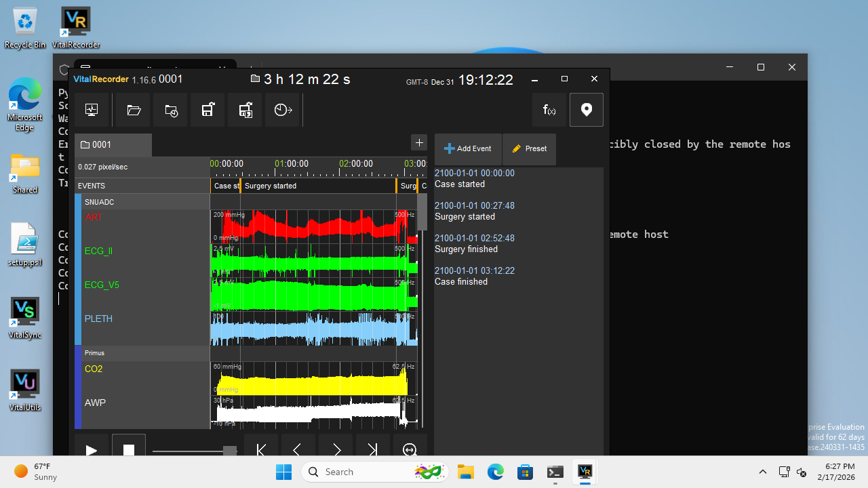Select the Surgery finished event entry
This screenshot has width=868, height=488.
pos(475,244)
